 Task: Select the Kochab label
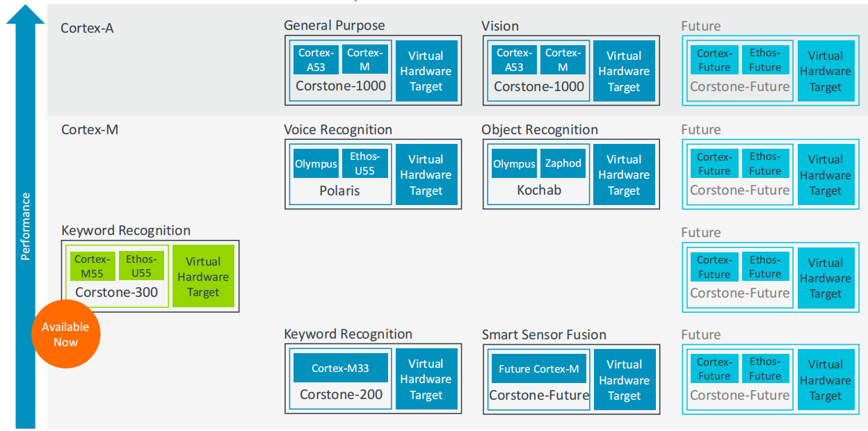coord(539,190)
